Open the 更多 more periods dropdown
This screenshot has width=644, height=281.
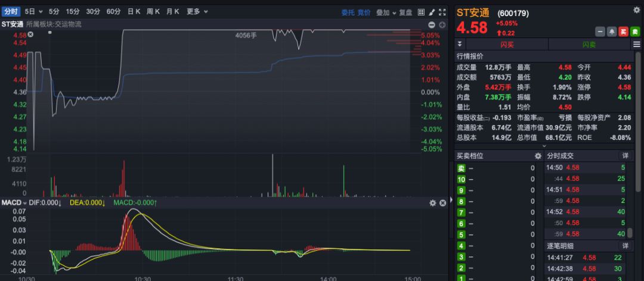197,12
